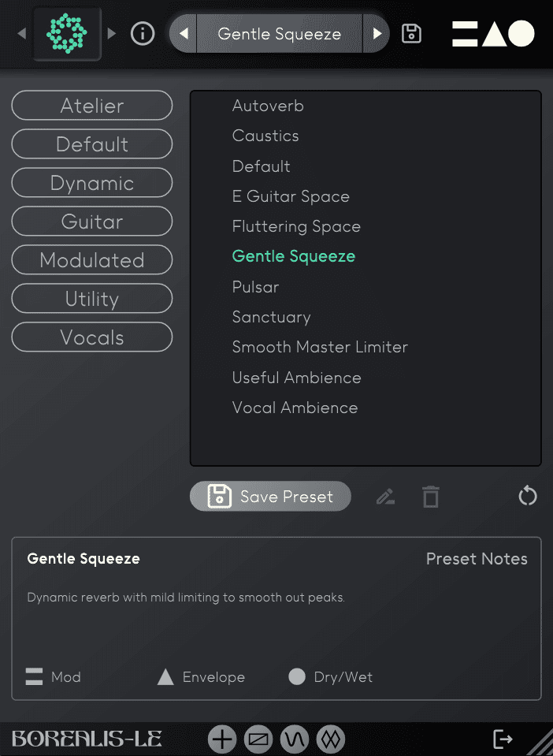Viewport: 553px width, 756px height.
Task: Click the Borealis plugin logo
Action: point(67,33)
